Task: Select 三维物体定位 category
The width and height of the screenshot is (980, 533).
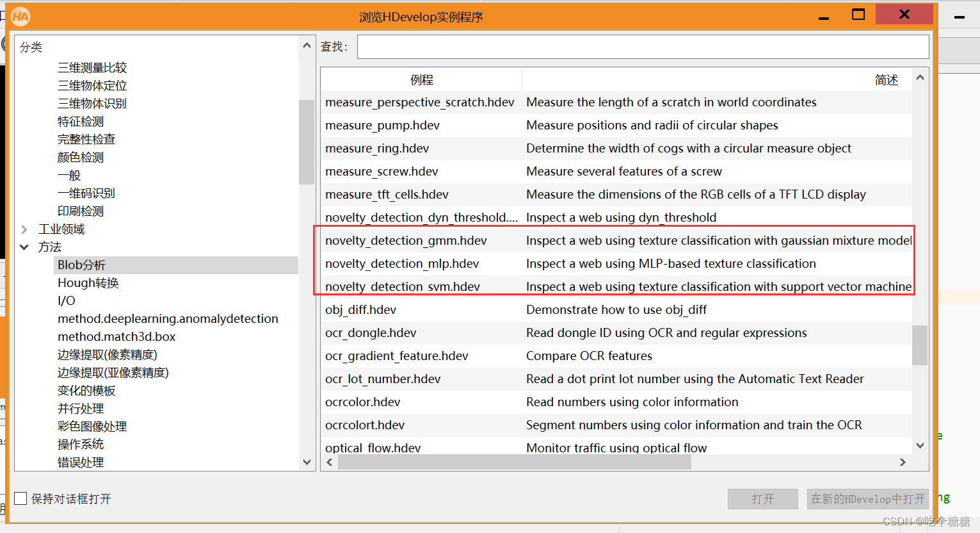Action: (92, 86)
